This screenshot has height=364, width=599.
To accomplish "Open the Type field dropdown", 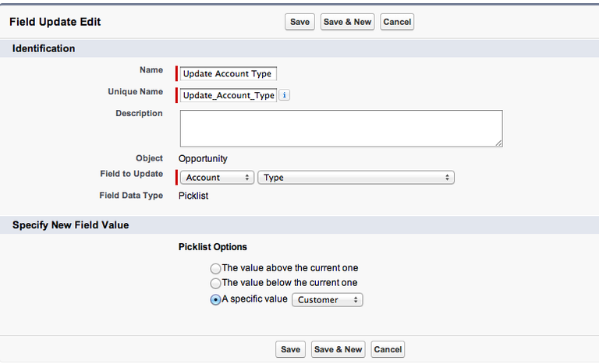I will pyautogui.click(x=356, y=178).
